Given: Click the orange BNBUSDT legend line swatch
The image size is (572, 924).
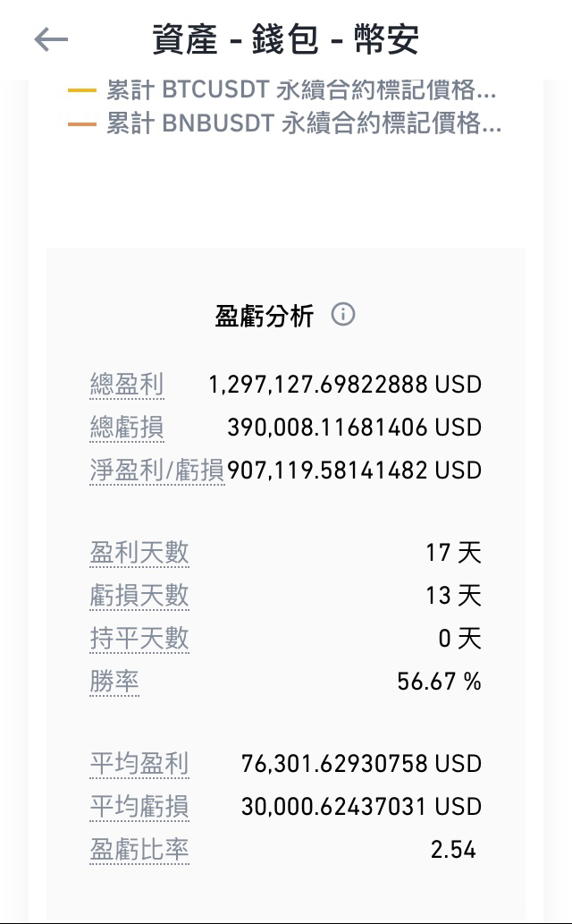Looking at the screenshot, I should click(81, 124).
